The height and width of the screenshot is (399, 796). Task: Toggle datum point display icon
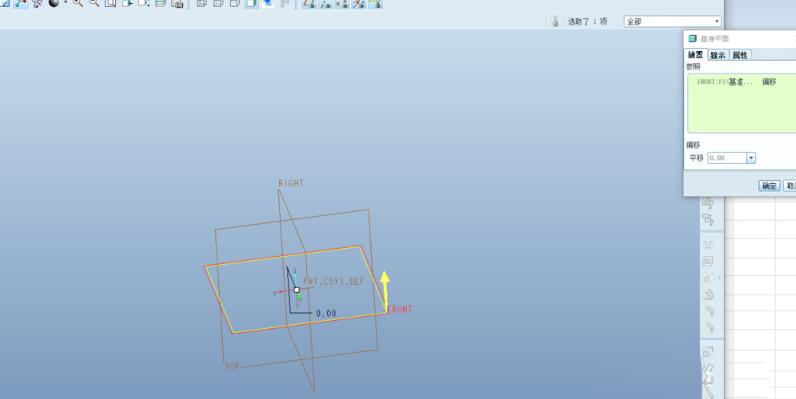(x=342, y=3)
